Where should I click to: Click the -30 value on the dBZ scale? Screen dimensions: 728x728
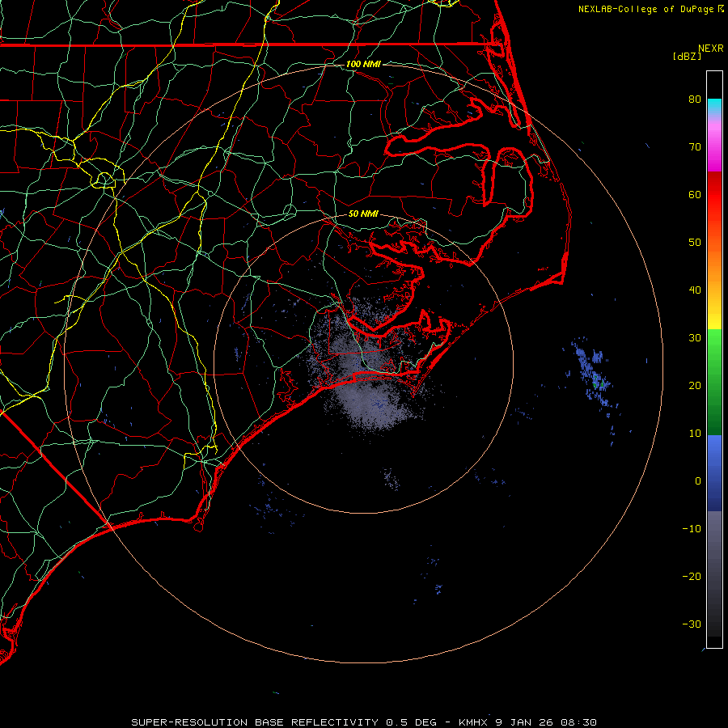(692, 624)
